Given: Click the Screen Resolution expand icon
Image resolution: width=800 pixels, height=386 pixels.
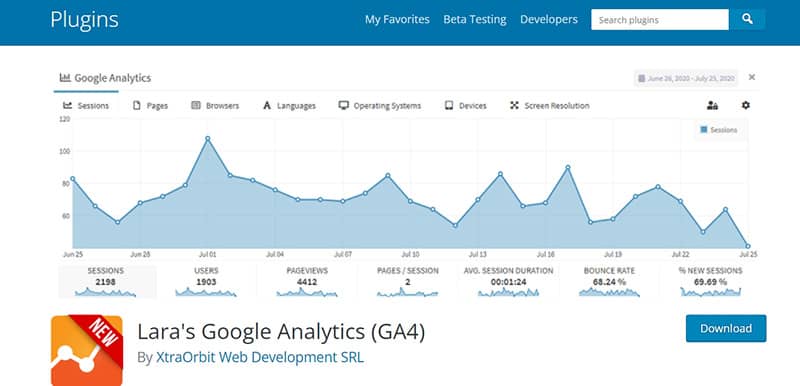Looking at the screenshot, I should [514, 106].
